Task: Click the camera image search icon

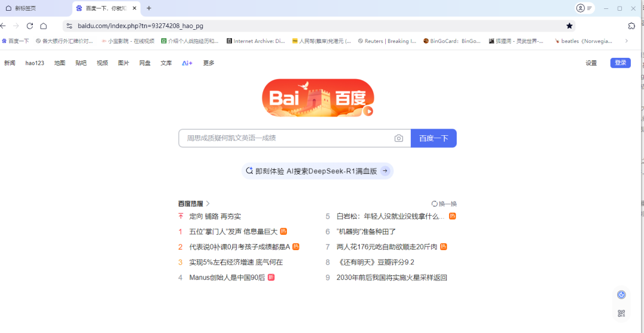Action: point(399,138)
